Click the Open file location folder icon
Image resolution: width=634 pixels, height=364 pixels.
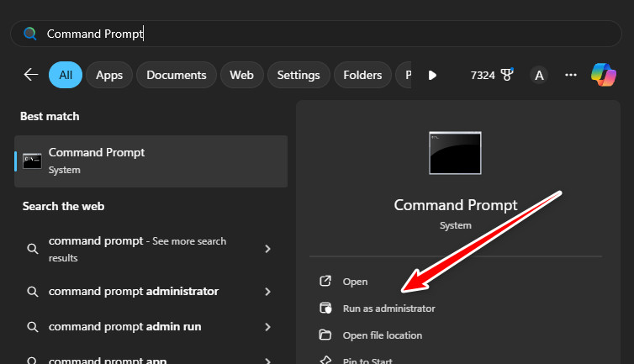325,335
